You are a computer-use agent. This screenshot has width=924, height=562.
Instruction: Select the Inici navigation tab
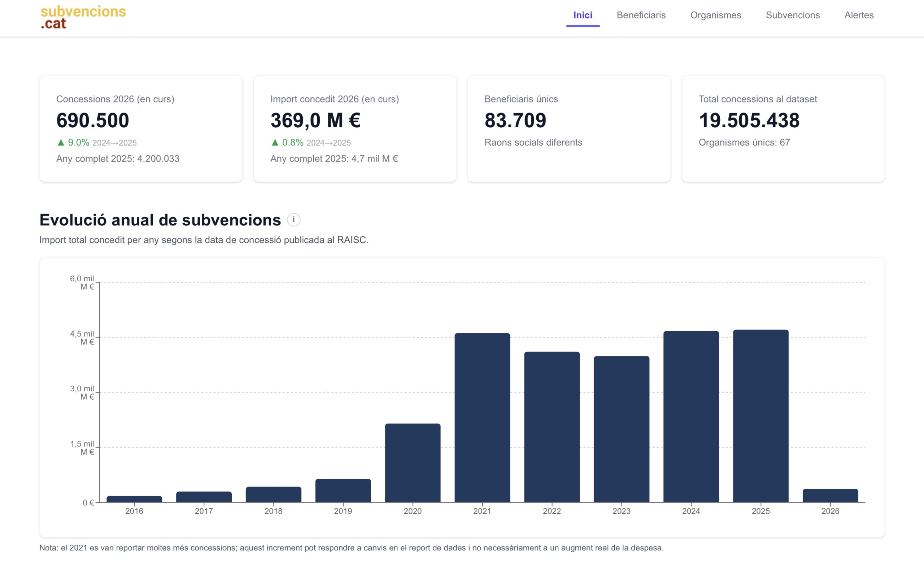coord(583,15)
